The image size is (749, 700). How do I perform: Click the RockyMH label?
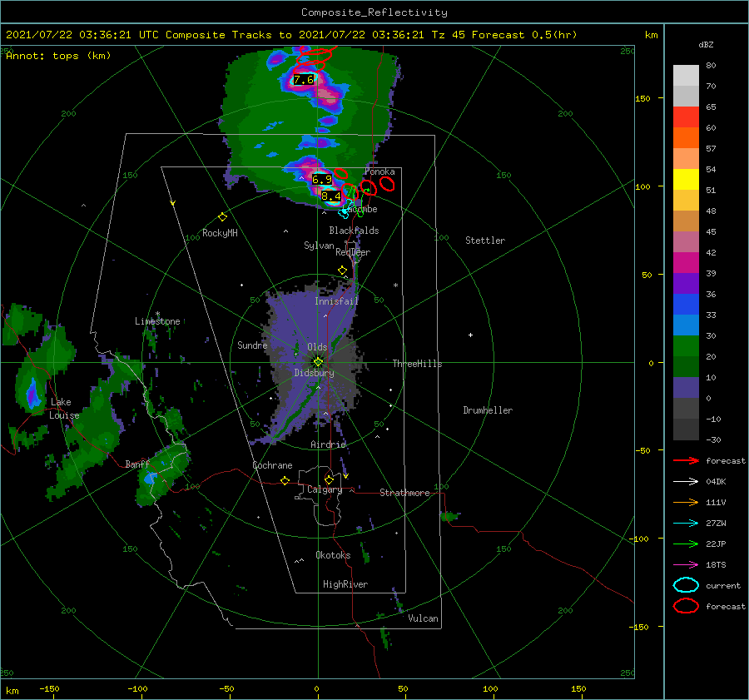[220, 233]
